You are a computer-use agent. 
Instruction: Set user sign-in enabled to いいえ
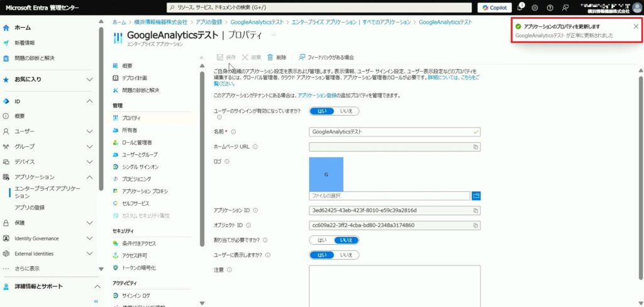point(347,111)
